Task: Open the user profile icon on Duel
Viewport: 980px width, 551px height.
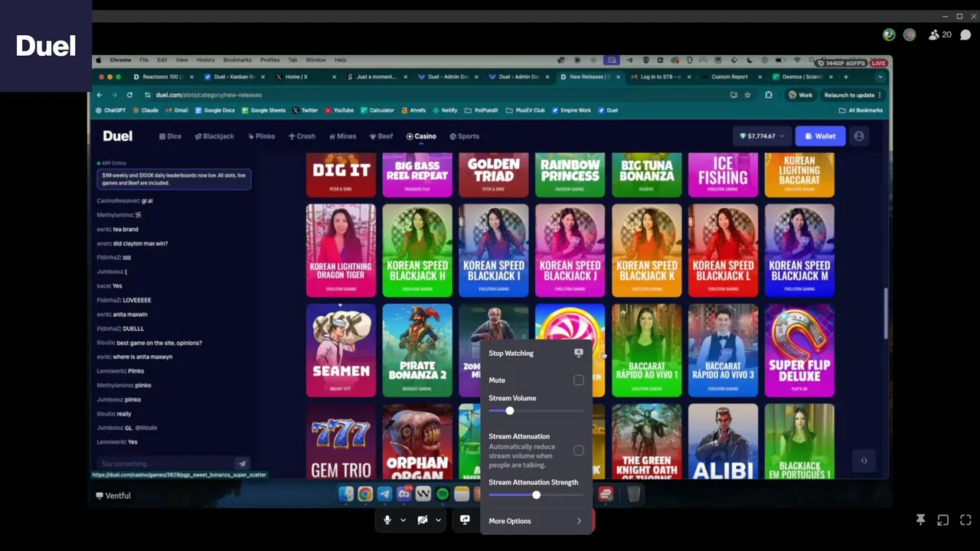Action: click(x=859, y=136)
